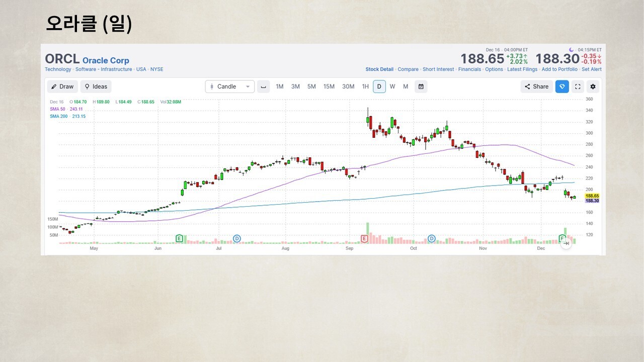Open the Technology sector link

58,69
